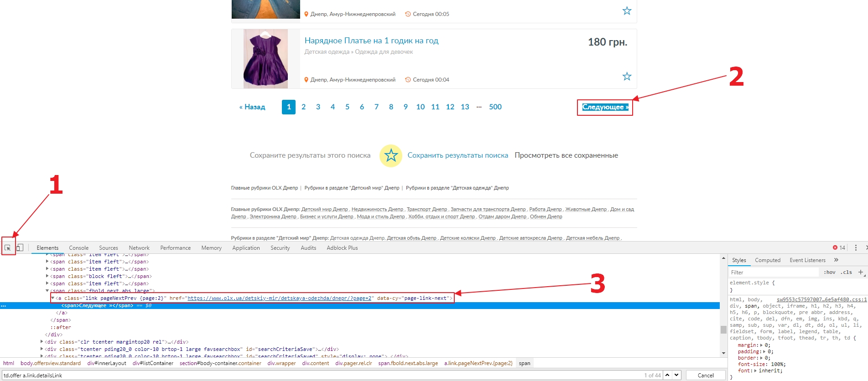Select div.pager.rel.clr in the breadcrumb bar
The height and width of the screenshot is (381, 868).
coord(353,363)
